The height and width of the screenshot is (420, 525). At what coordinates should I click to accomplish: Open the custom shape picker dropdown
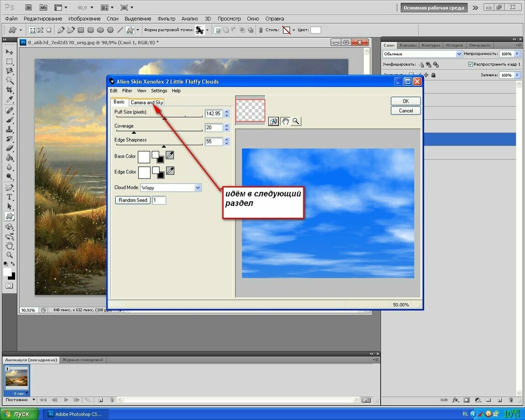[207, 30]
